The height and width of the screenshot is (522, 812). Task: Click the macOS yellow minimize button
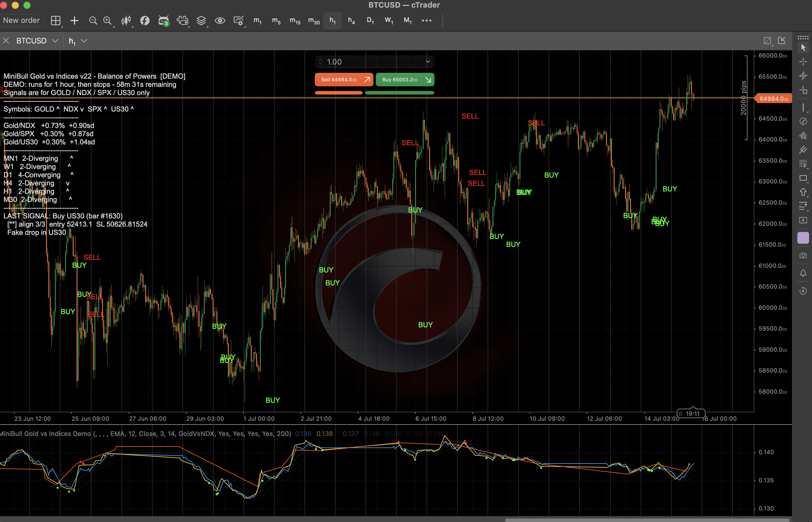click(15, 5)
